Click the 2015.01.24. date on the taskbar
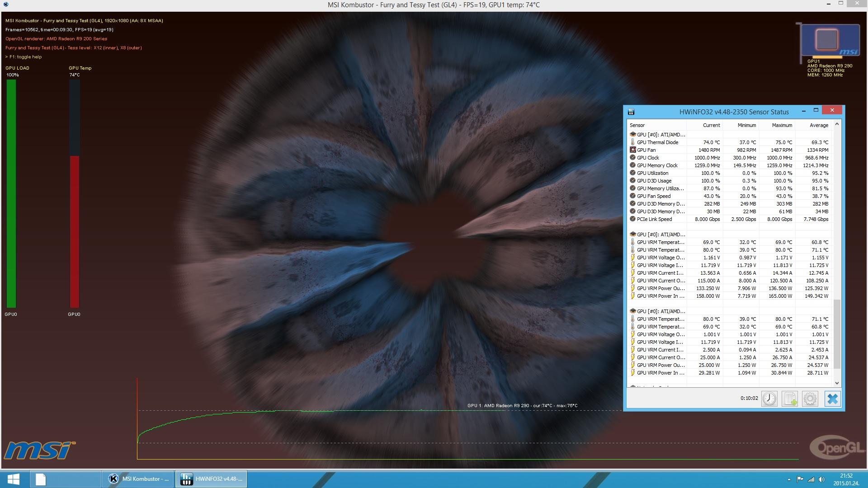Viewport: 868px width, 488px height. point(846,483)
